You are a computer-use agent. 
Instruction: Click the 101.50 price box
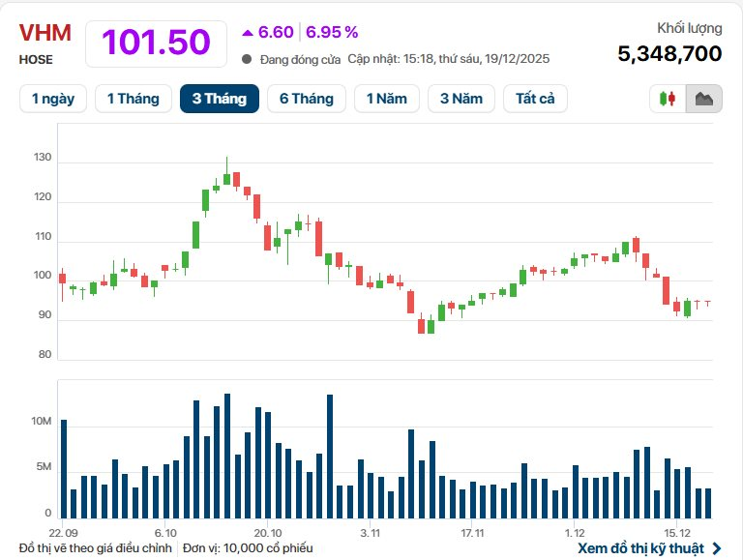point(156,43)
